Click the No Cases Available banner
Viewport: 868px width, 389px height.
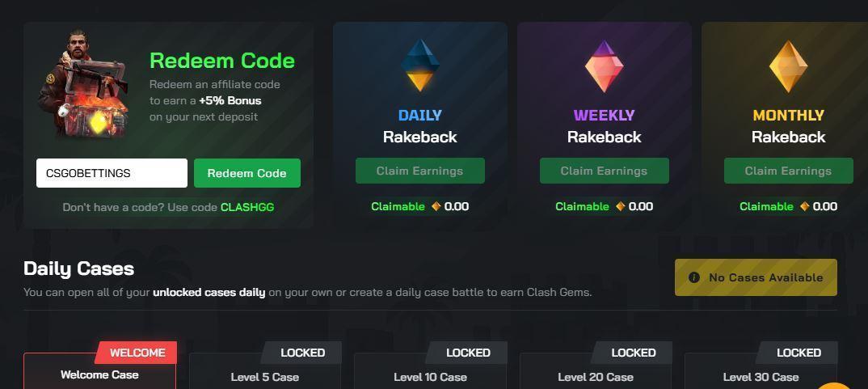[x=756, y=277]
